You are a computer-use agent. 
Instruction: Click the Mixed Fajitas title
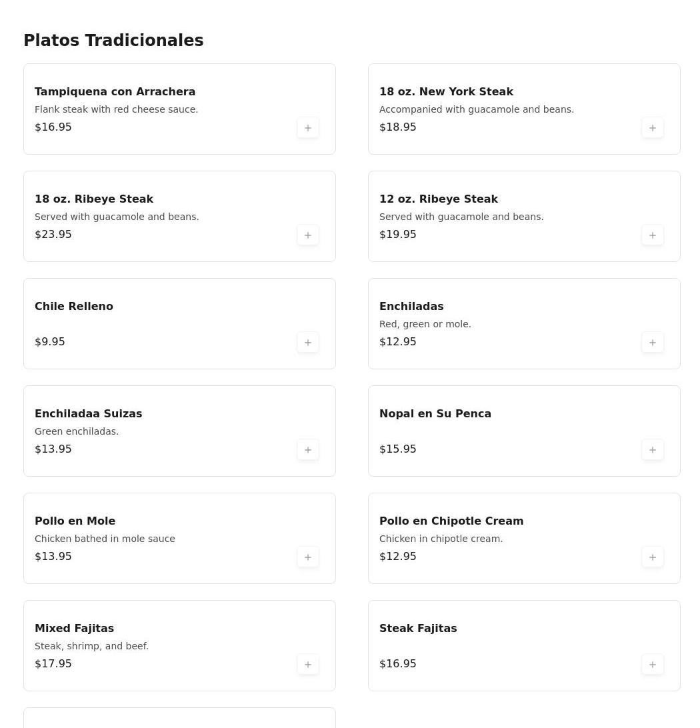pyautogui.click(x=74, y=629)
